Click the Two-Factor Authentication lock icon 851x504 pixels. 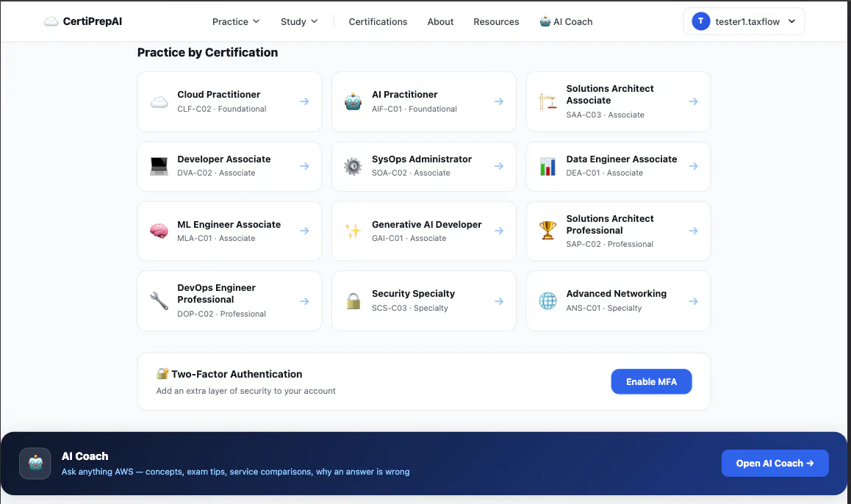click(x=162, y=373)
